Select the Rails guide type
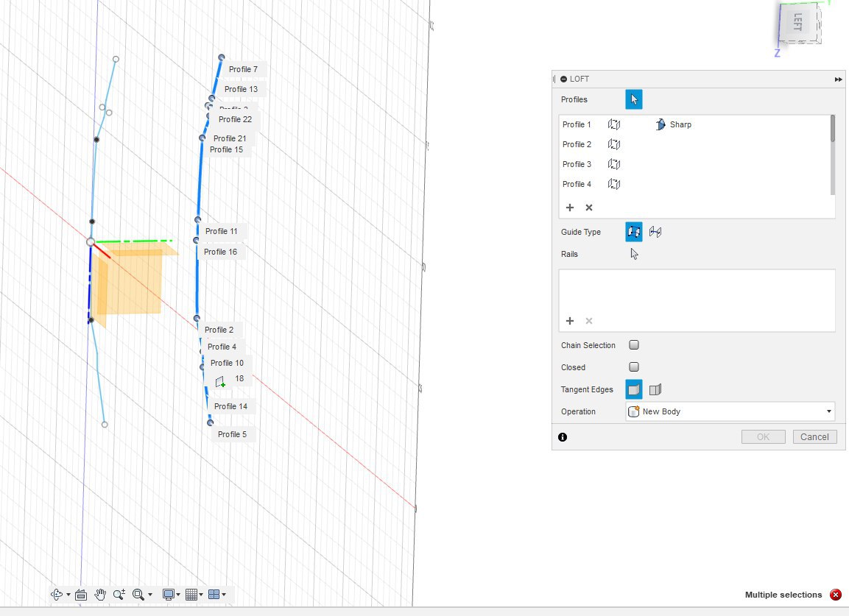 pyautogui.click(x=633, y=232)
